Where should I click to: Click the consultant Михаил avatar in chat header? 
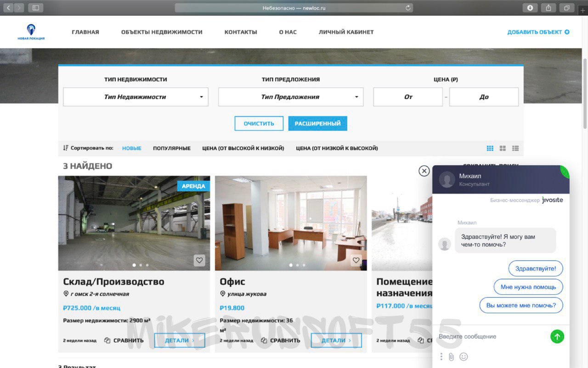[x=447, y=180]
